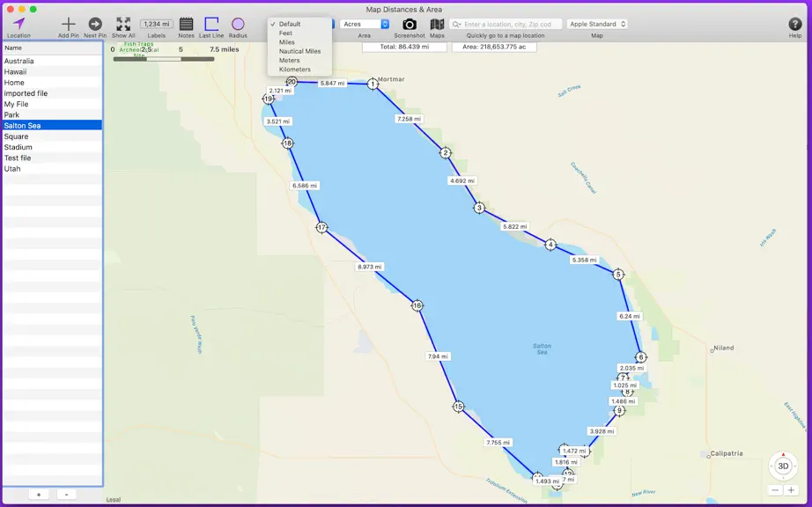This screenshot has width=812, height=507.
Task: Click the 5.847 mi distance label
Action: pos(333,83)
